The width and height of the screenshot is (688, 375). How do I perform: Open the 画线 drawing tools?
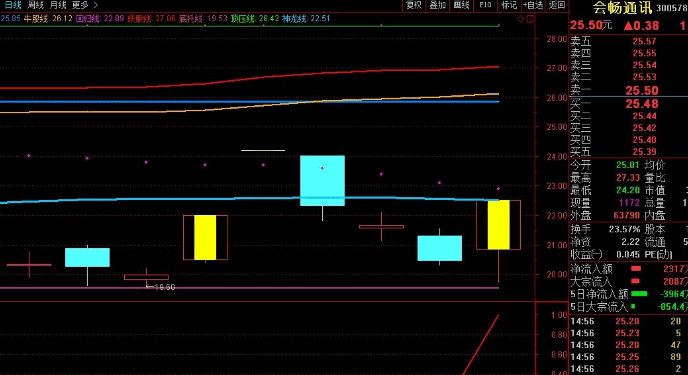[461, 5]
